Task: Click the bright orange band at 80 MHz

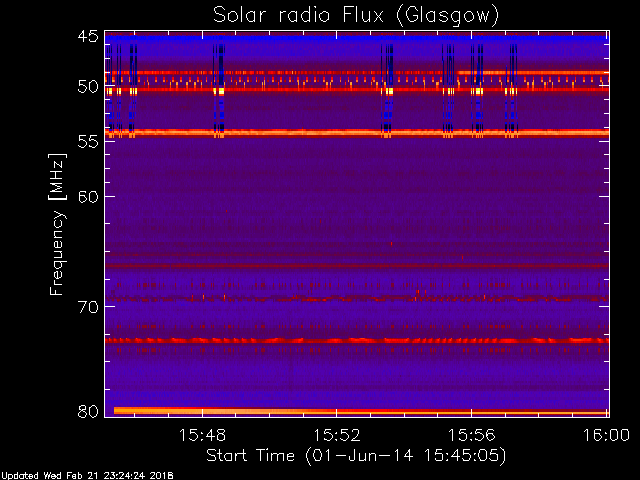Action: click(x=361, y=411)
